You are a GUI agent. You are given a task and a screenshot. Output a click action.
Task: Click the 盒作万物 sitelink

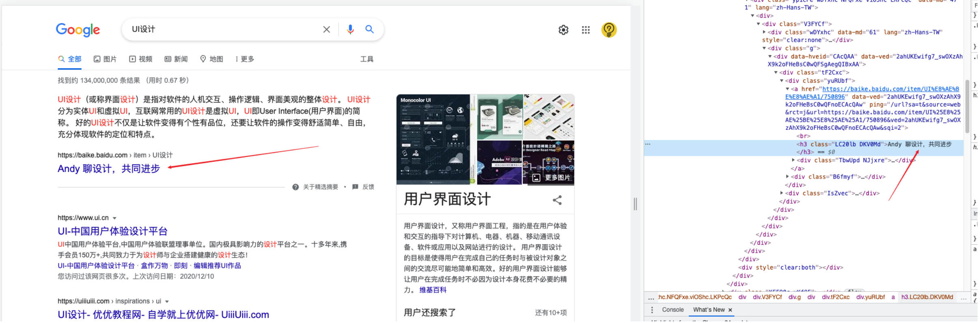[154, 266]
